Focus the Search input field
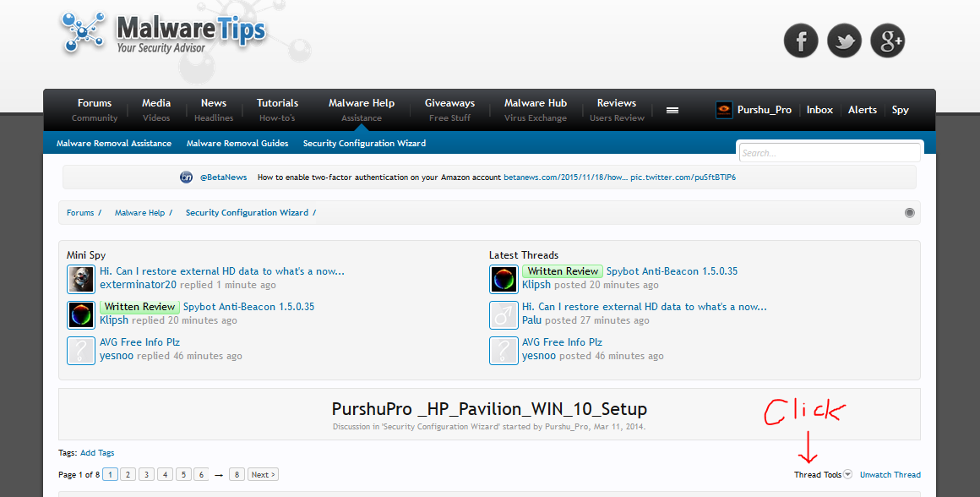This screenshot has width=980, height=497. tap(830, 153)
